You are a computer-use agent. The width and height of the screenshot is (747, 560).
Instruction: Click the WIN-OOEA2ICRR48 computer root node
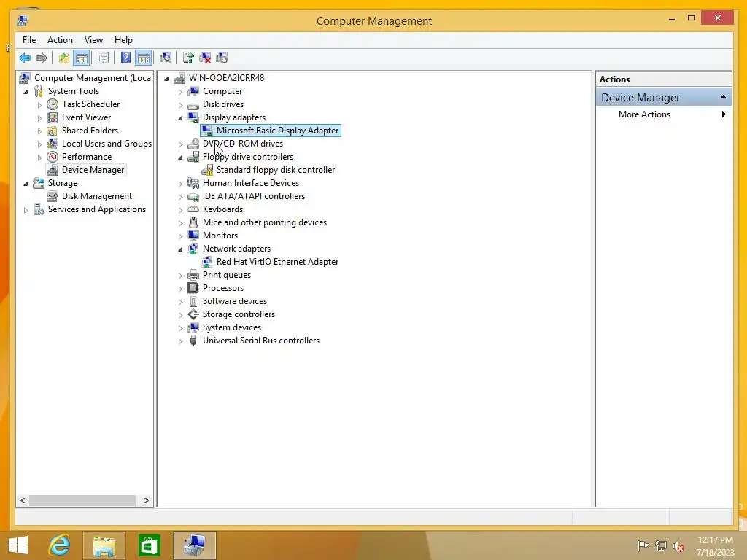226,77
